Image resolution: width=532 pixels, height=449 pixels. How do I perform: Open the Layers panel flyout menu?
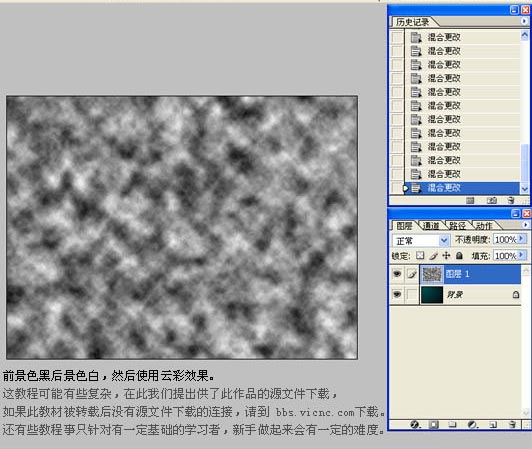[526, 225]
